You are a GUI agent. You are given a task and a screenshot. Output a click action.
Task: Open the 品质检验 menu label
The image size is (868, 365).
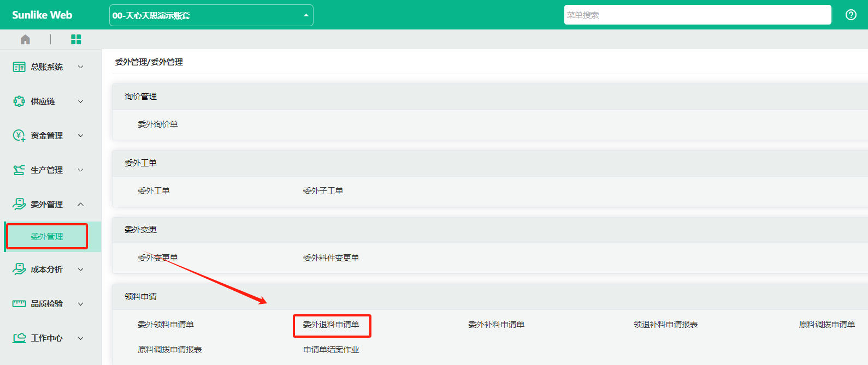pos(47,304)
